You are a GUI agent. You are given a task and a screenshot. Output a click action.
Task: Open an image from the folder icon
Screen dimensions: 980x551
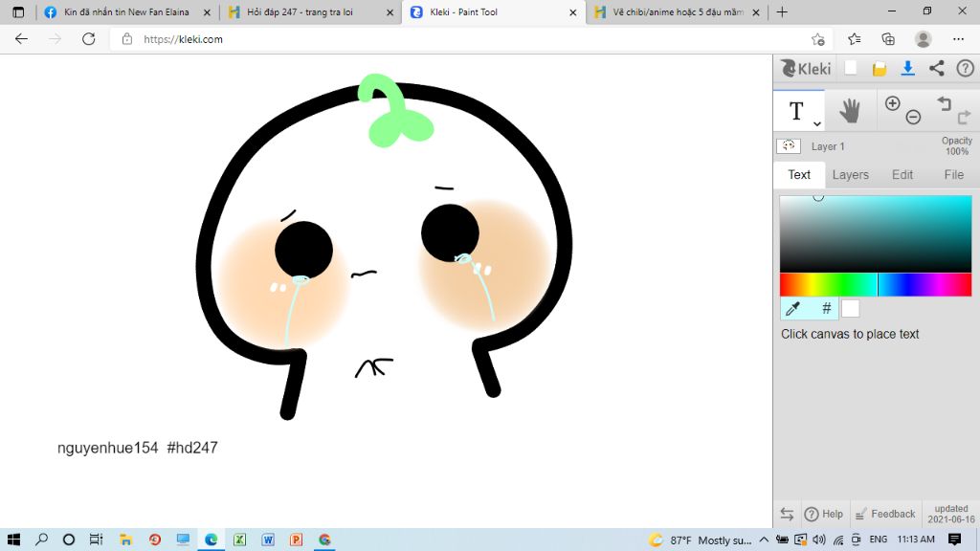click(880, 69)
